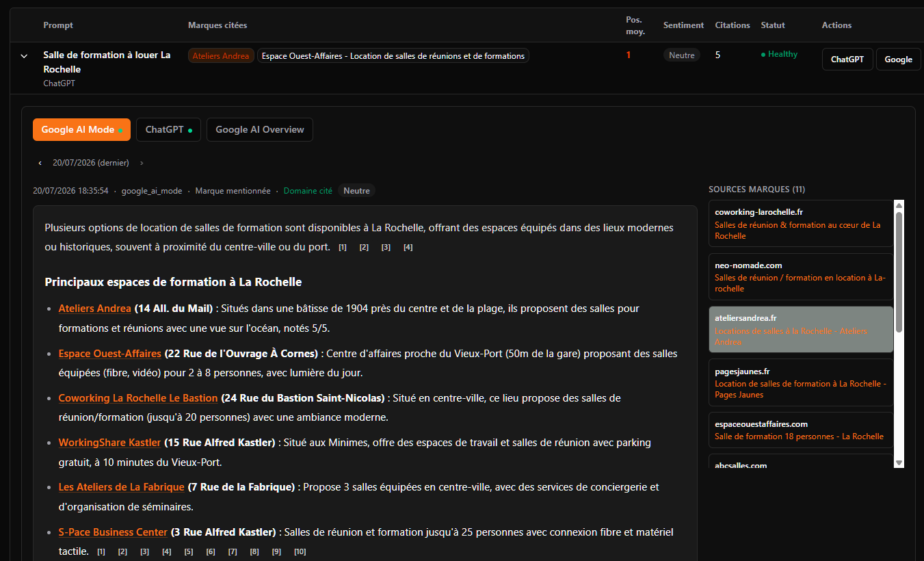Go to the next date snapshot
This screenshot has width=924, height=561.
click(142, 163)
